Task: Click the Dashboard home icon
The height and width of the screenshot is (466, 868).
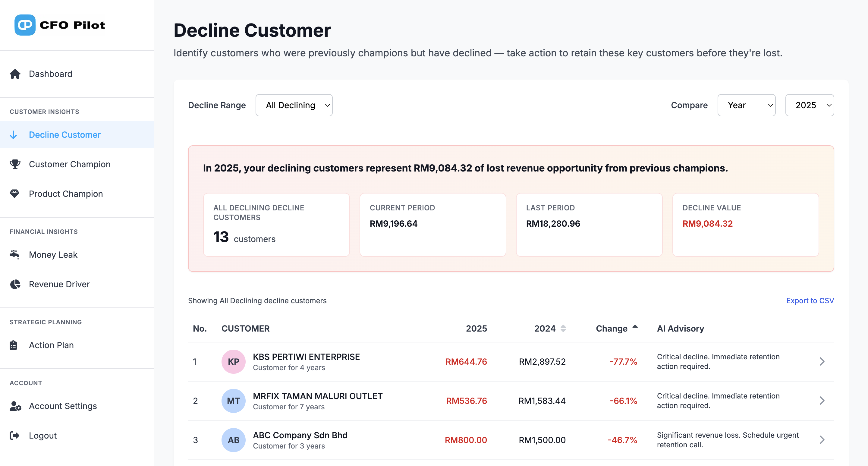Action: (15, 74)
